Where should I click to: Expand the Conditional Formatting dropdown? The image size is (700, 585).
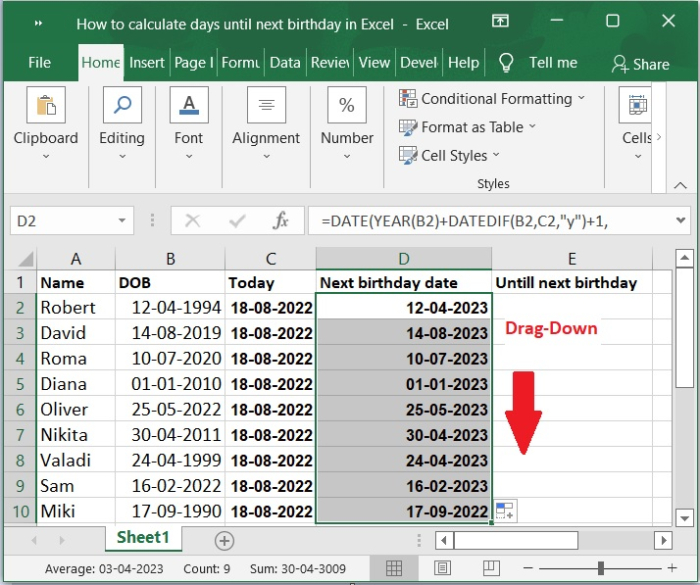click(x=581, y=99)
